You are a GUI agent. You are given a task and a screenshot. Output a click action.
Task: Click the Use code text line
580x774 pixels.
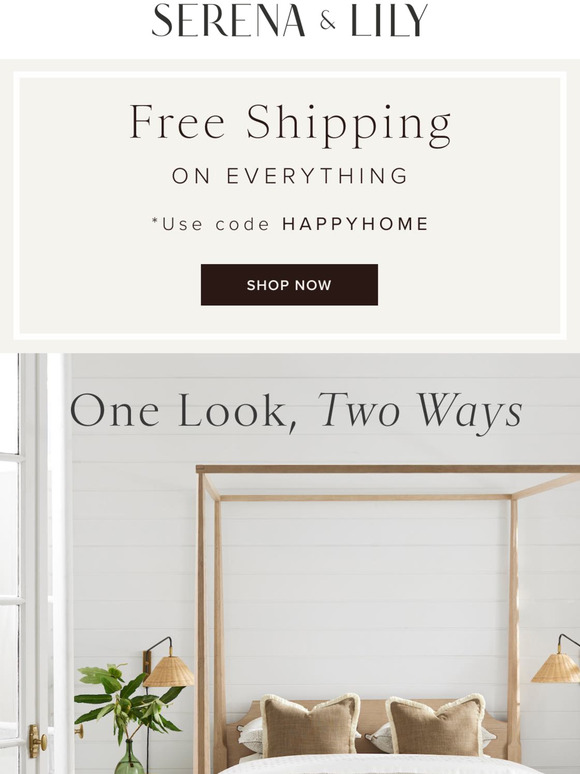pyautogui.click(x=290, y=224)
